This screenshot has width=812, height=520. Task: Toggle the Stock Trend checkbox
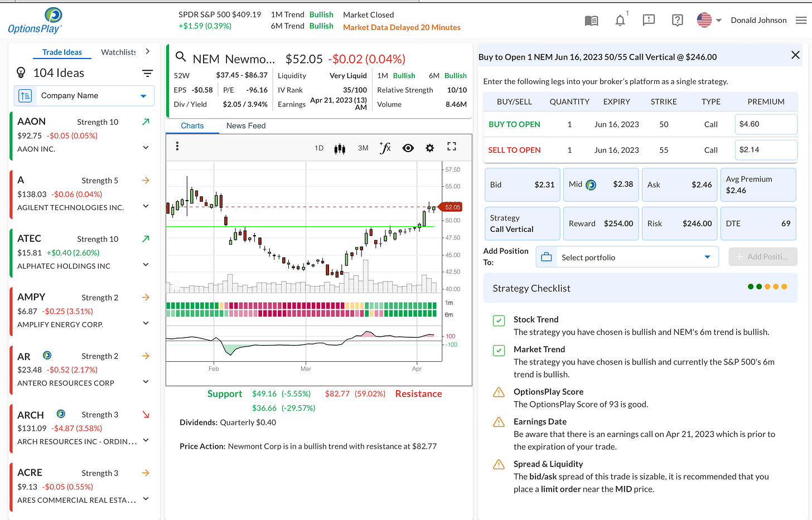click(x=499, y=320)
